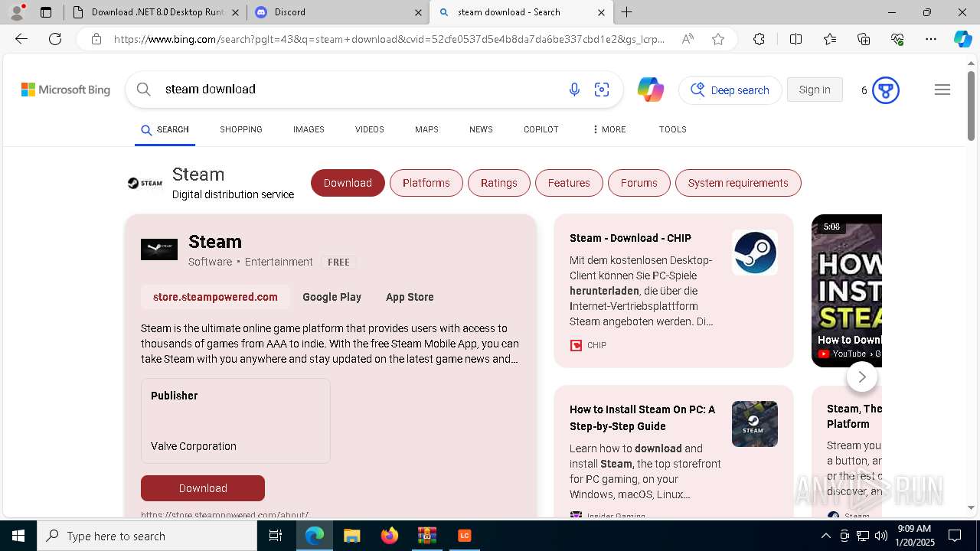Open visual search camera icon
This screenshot has height=551, width=980.
[602, 90]
